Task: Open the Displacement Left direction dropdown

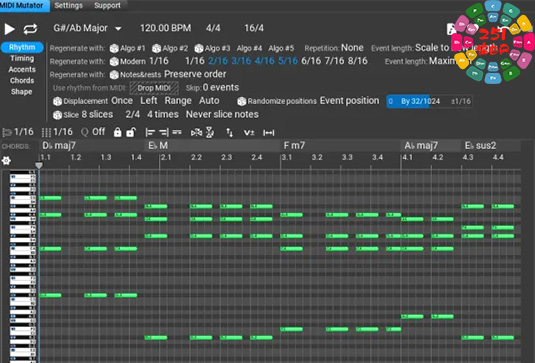Action: coord(149,101)
